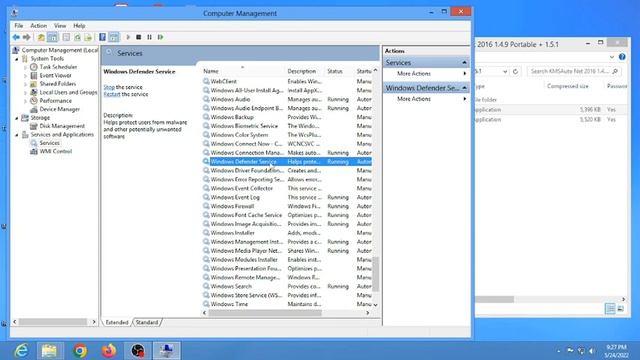Select the Windows Audio service row
The height and width of the screenshot is (360, 640).
coord(287,100)
